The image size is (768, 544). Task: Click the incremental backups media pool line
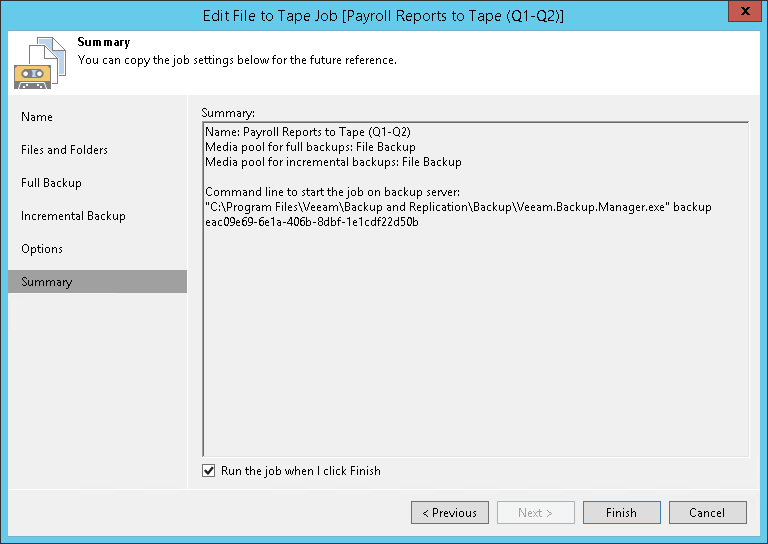pyautogui.click(x=333, y=162)
